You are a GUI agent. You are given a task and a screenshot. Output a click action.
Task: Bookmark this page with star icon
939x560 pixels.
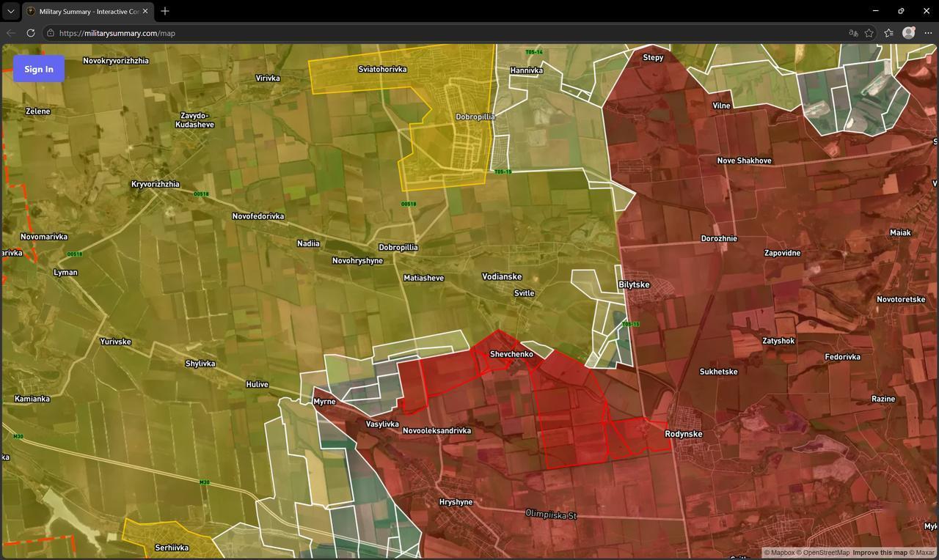(x=869, y=33)
